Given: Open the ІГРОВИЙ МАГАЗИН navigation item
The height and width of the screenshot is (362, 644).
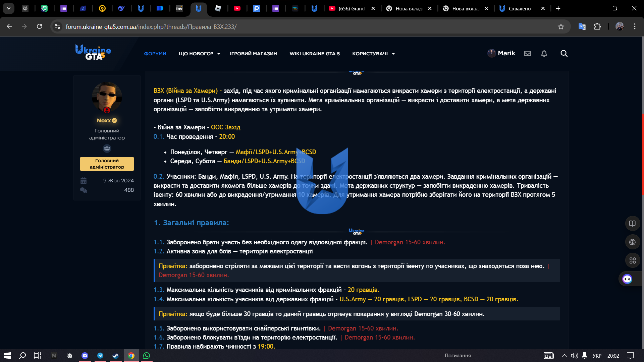Looking at the screenshot, I should [253, 54].
